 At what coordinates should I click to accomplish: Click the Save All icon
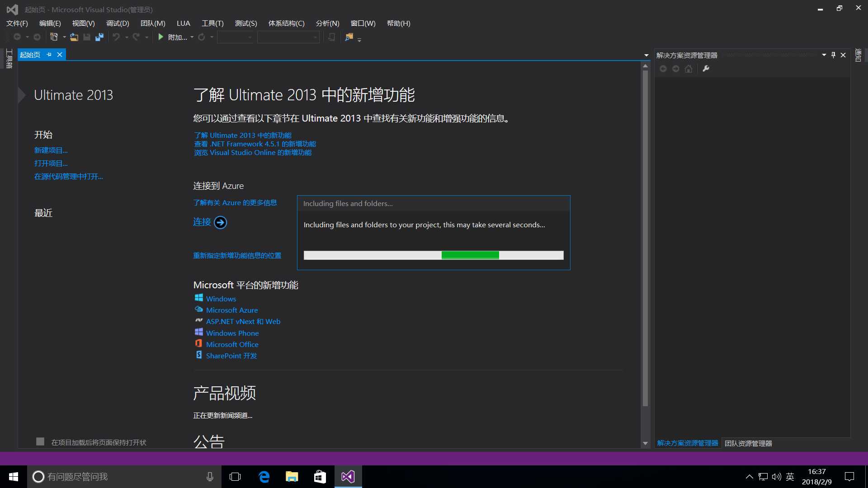99,37
